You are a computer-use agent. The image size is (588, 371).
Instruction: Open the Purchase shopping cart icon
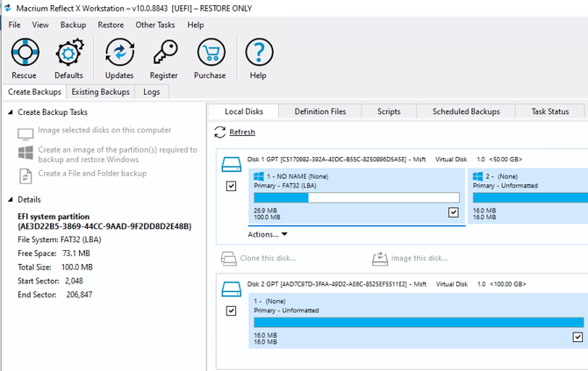coord(210,54)
